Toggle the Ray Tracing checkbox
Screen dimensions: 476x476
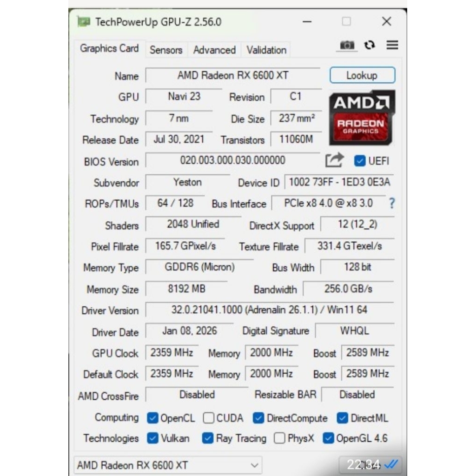pos(208,438)
